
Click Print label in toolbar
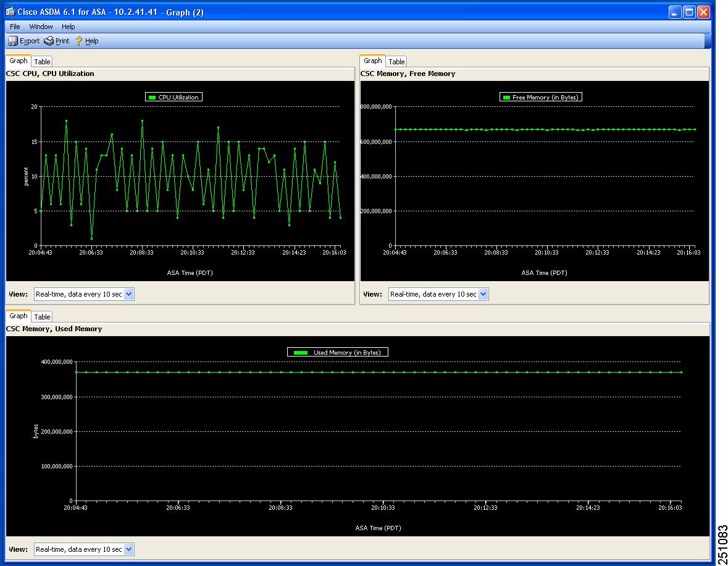(62, 41)
